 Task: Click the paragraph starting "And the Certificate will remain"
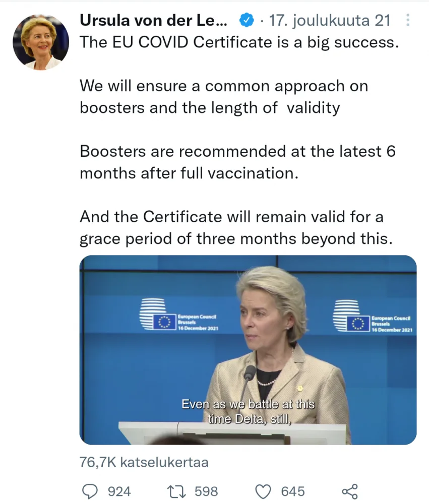[235, 228]
